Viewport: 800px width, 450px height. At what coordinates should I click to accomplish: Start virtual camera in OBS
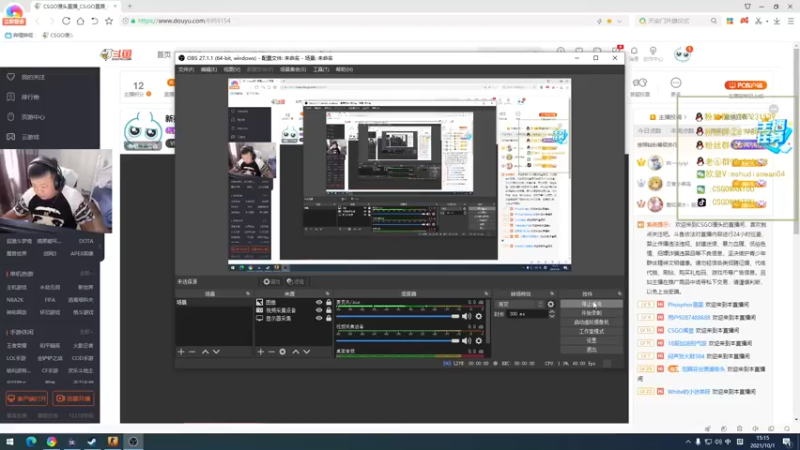[x=591, y=322]
